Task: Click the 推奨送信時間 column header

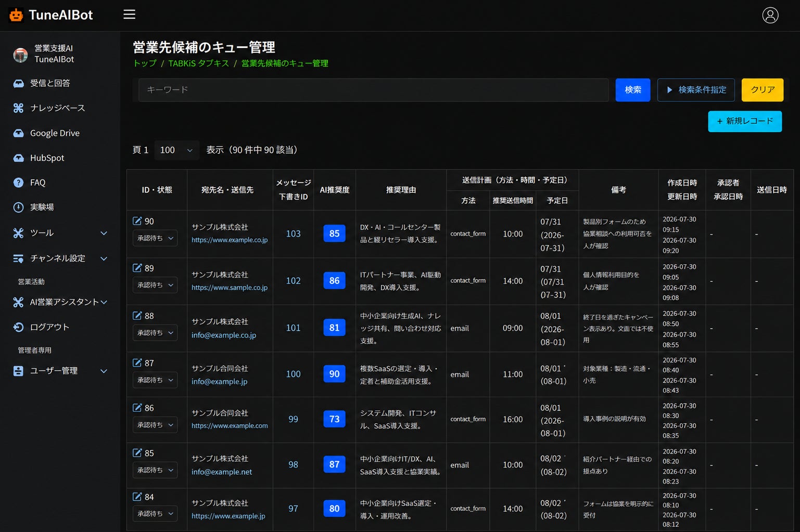Action: click(513, 201)
